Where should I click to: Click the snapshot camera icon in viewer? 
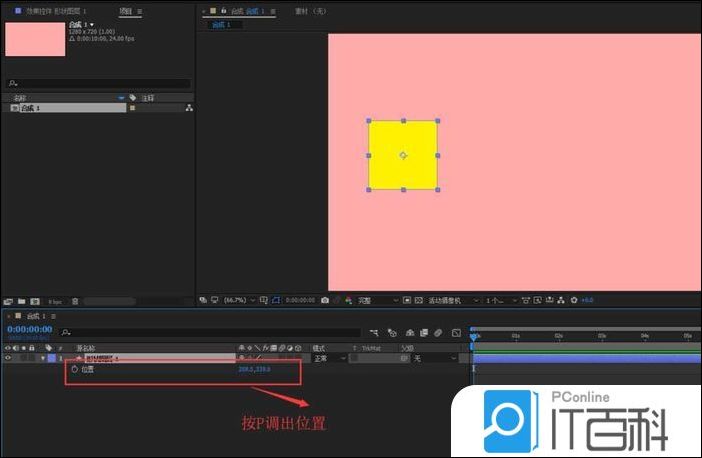pos(325,299)
